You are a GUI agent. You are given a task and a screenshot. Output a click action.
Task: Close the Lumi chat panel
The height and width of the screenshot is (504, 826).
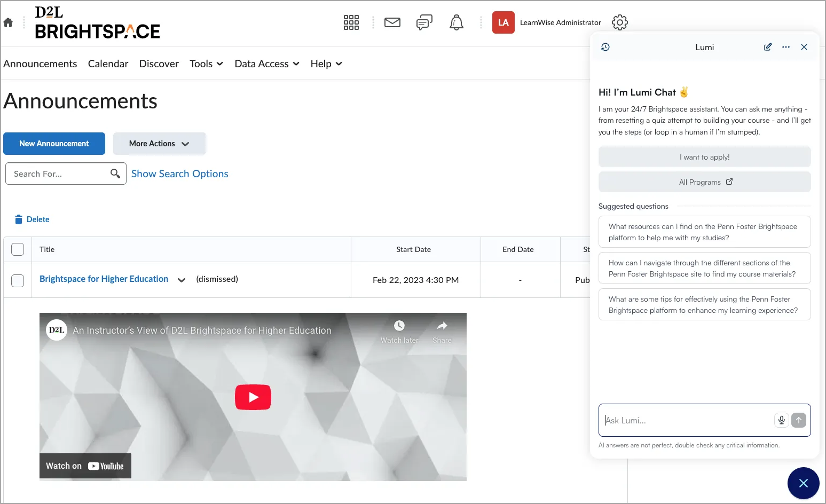click(804, 47)
